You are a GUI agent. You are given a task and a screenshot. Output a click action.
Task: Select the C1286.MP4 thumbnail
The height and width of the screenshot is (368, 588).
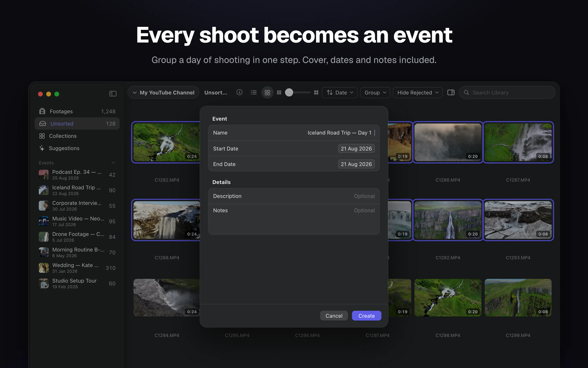(448, 142)
